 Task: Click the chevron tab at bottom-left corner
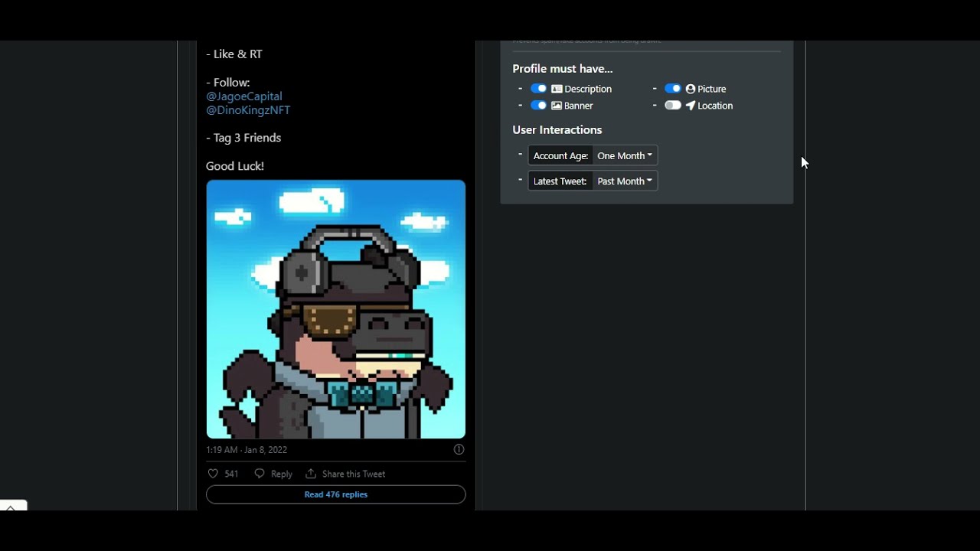click(x=12, y=506)
